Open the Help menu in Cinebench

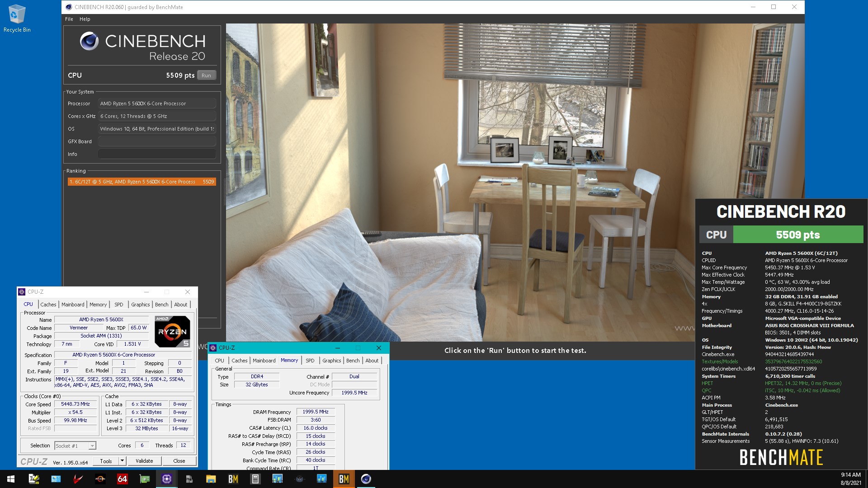click(x=85, y=19)
